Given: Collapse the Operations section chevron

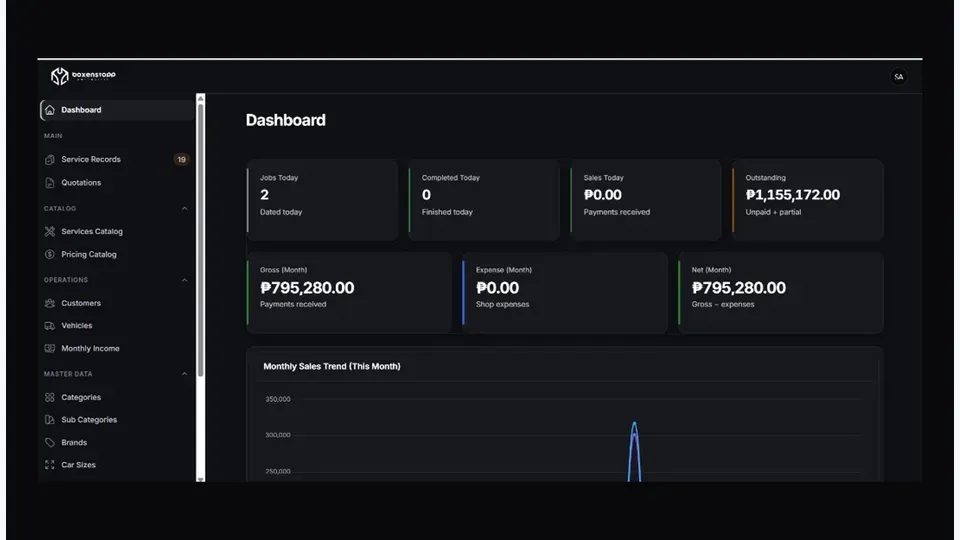Looking at the screenshot, I should click(184, 280).
